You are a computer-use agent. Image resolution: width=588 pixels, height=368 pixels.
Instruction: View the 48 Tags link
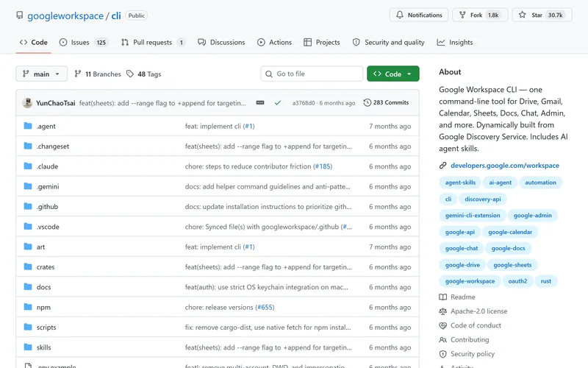[143, 74]
